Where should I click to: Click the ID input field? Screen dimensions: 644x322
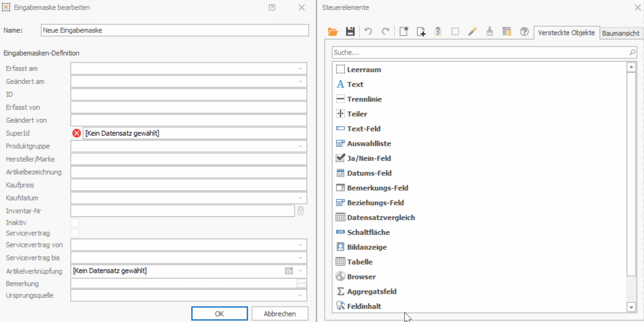point(189,94)
